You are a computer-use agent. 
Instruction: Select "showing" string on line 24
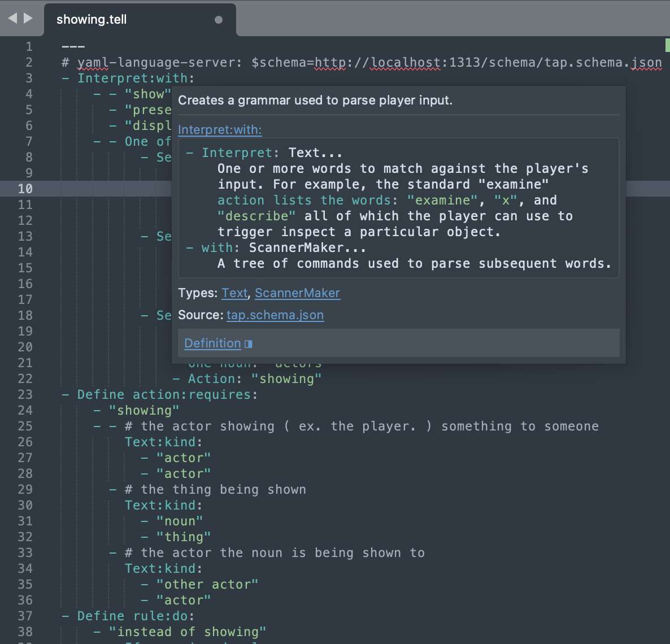(143, 410)
